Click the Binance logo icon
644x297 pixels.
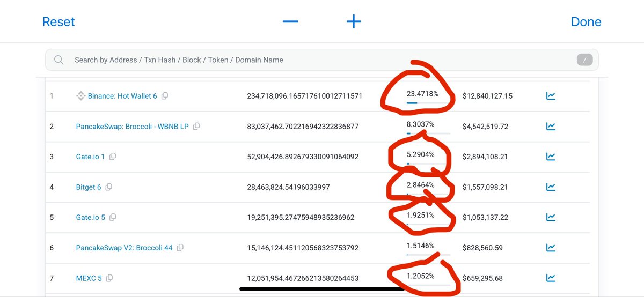(x=80, y=96)
